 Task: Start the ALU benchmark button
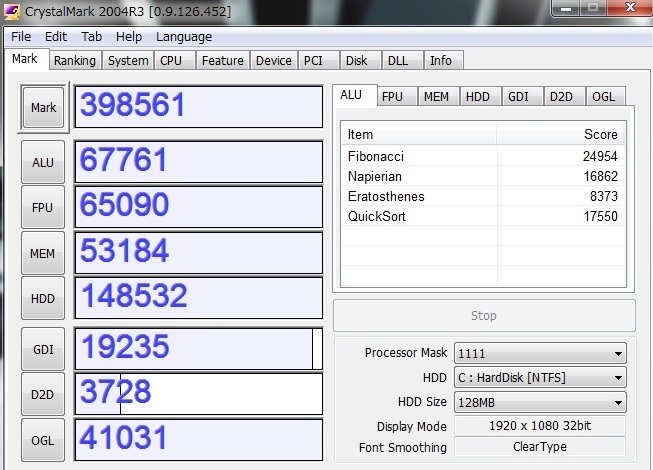(43, 162)
